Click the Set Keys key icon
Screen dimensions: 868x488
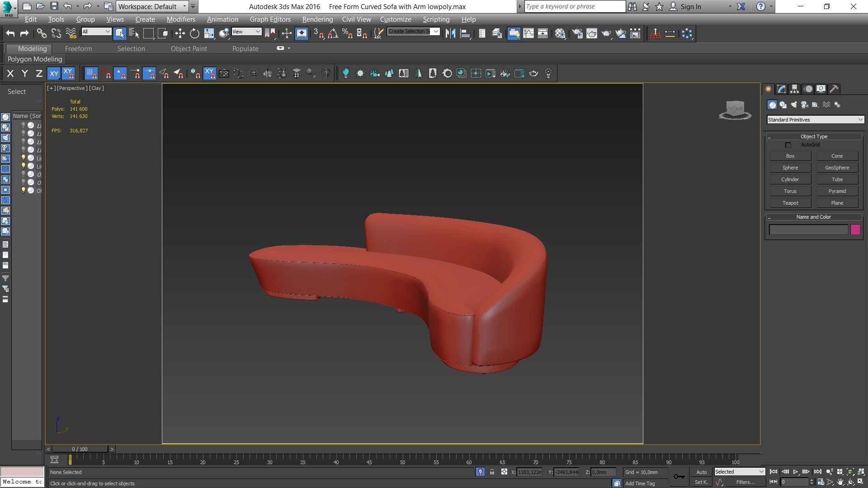pos(679,477)
